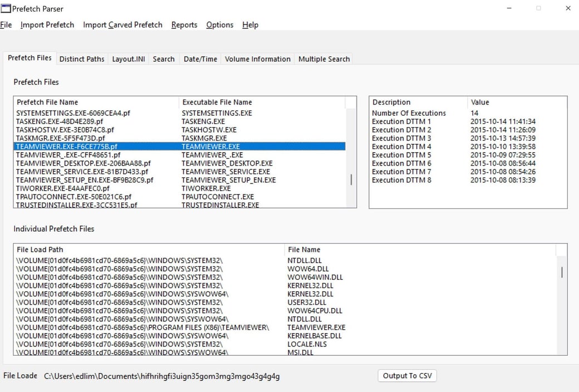
Task: Click USER32.DLL file name entry
Action: click(x=307, y=302)
